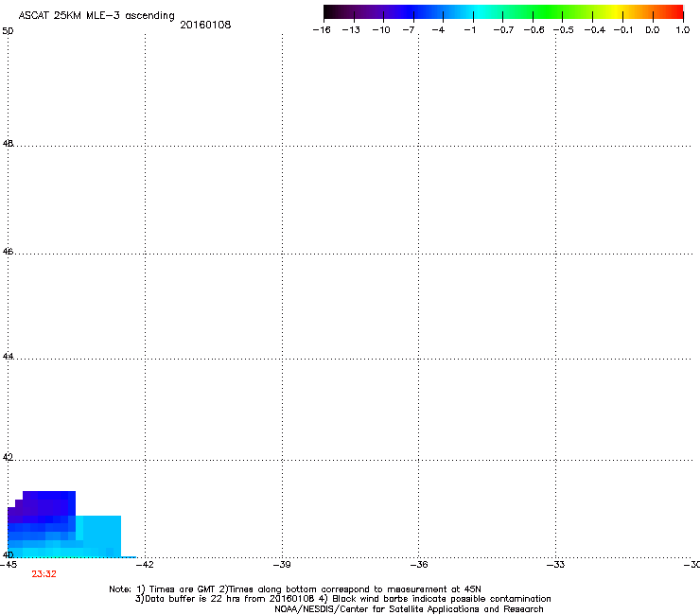
Task: Select the colorbar label -1
Action: [469, 30]
